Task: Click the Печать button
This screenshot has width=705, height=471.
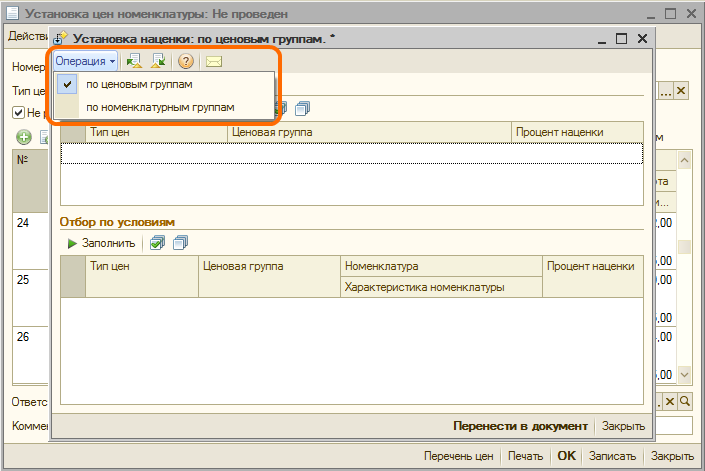Action: tap(526, 456)
